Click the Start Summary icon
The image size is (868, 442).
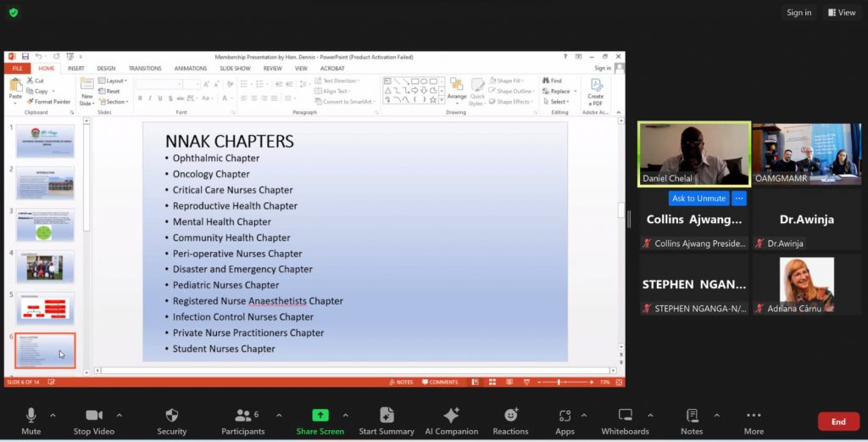[x=387, y=415]
